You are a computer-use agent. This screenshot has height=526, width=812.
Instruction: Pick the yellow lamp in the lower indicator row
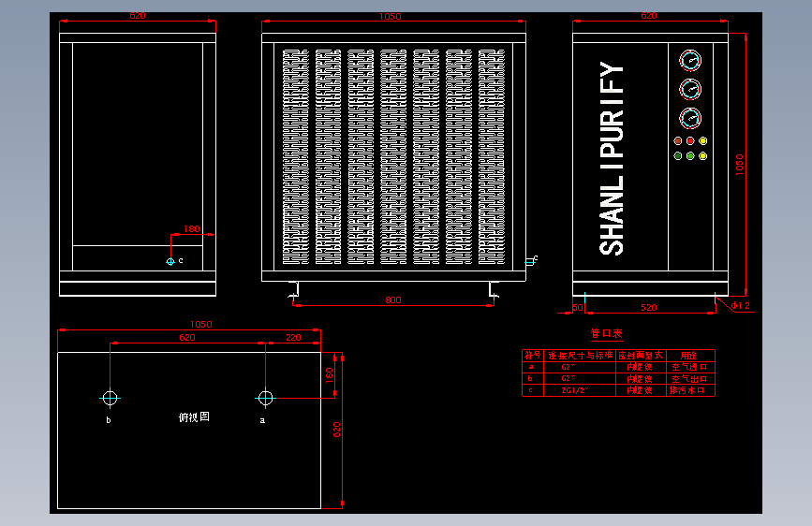pyautogui.click(x=702, y=155)
